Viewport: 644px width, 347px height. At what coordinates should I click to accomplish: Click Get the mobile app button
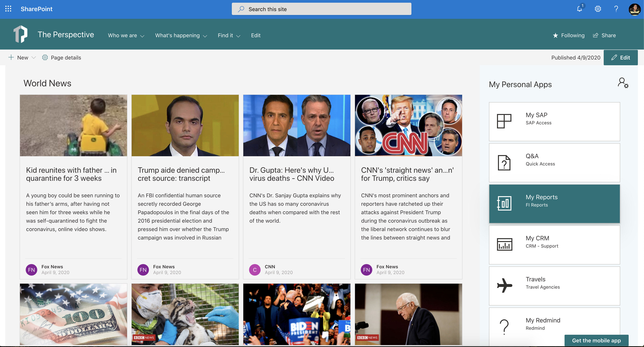click(596, 340)
